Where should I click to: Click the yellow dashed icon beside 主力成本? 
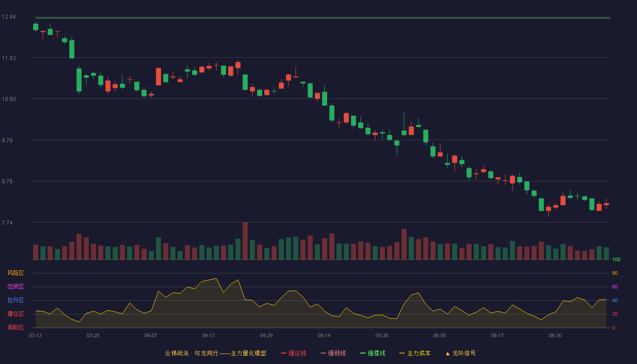point(402,353)
